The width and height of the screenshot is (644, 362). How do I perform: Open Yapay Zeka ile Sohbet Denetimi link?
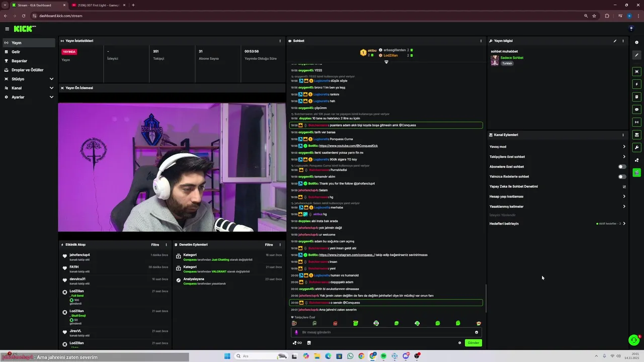(557, 187)
